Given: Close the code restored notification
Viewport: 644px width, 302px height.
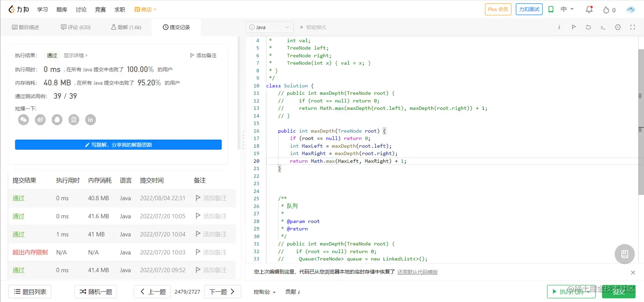Looking at the screenshot, I should tap(633, 272).
